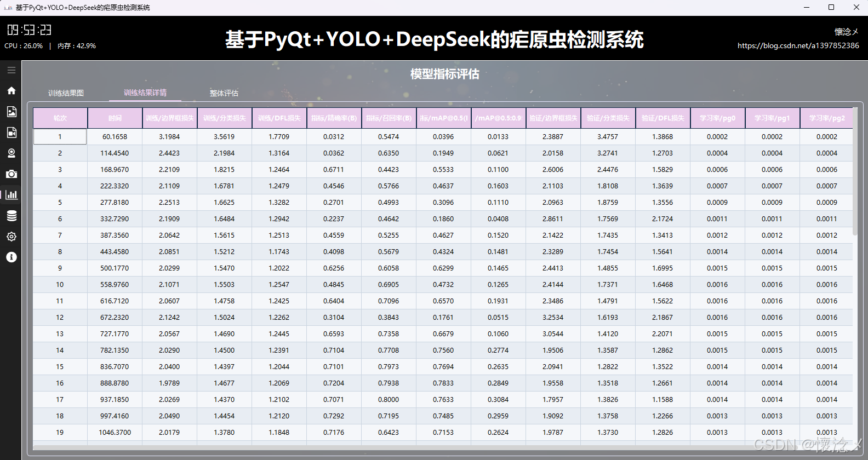Switch to the 训练结果图 tab
This screenshot has height=460, width=868.
tap(66, 93)
